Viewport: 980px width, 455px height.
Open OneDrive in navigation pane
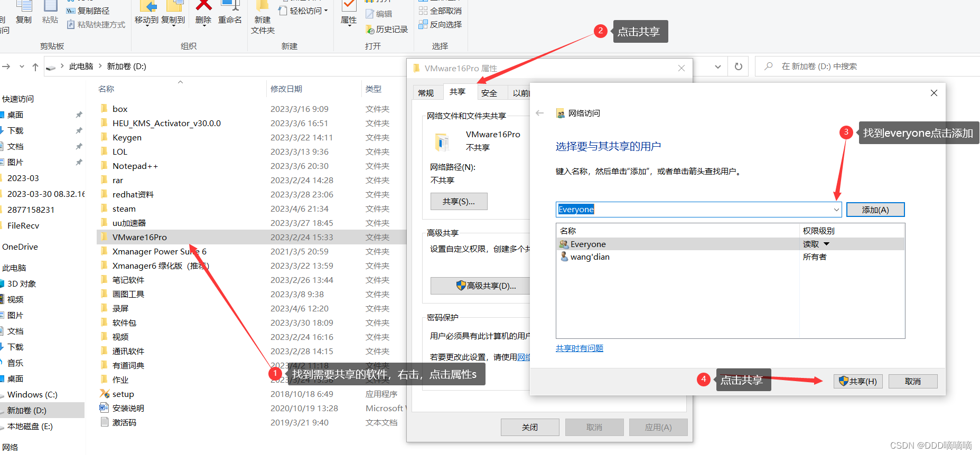point(20,247)
